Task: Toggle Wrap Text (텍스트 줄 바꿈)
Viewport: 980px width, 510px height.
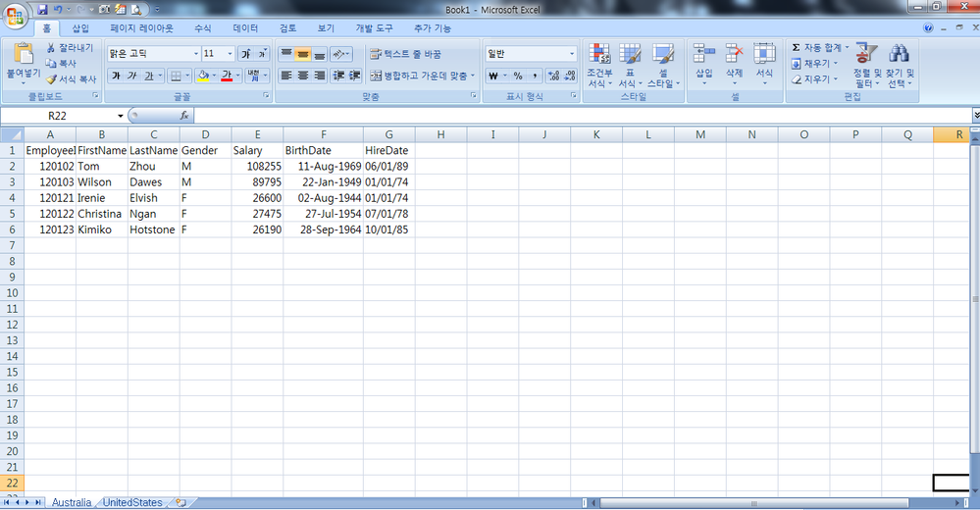Action: pos(405,54)
